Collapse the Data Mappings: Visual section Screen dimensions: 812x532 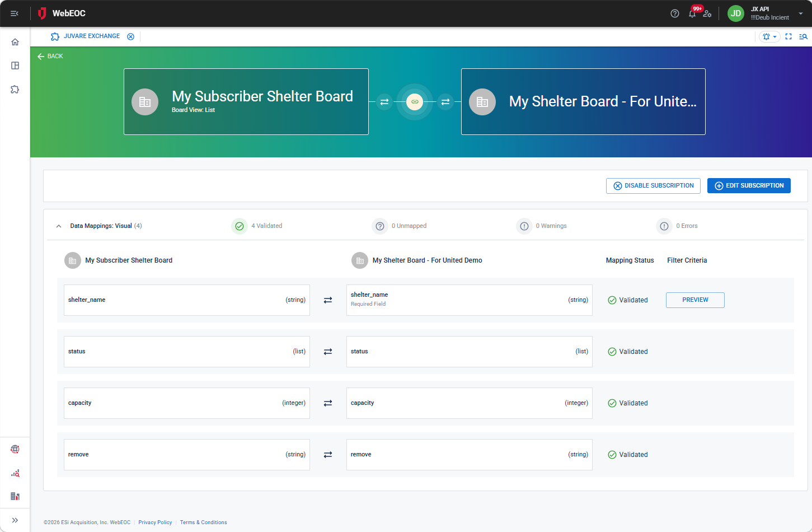click(59, 226)
